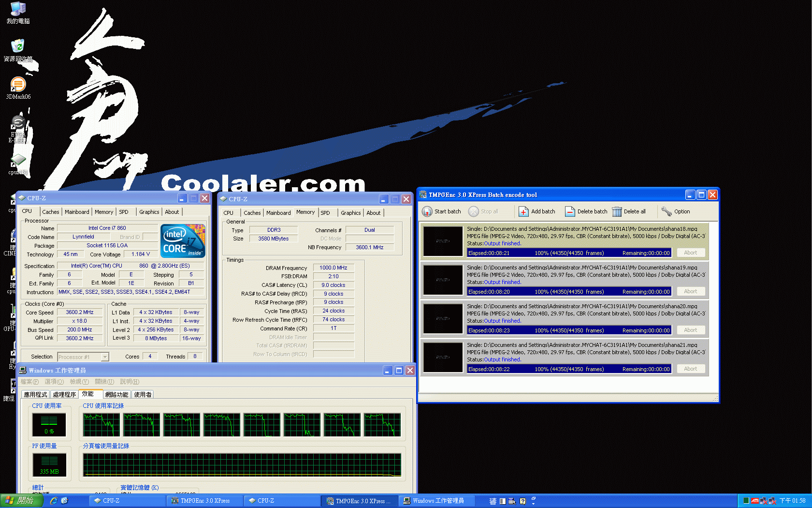Click the CPU name field Intel Core i7 860
This screenshot has width=812, height=508.
click(x=107, y=228)
